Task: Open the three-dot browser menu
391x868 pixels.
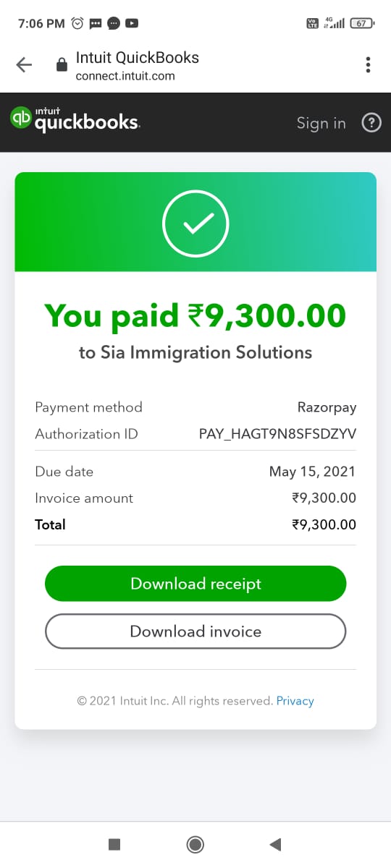Action: pyautogui.click(x=368, y=65)
